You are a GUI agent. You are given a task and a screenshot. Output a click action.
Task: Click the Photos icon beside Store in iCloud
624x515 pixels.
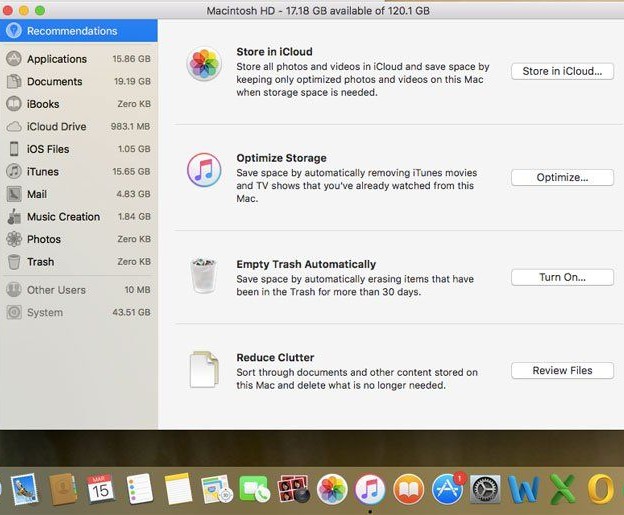[x=204, y=64]
